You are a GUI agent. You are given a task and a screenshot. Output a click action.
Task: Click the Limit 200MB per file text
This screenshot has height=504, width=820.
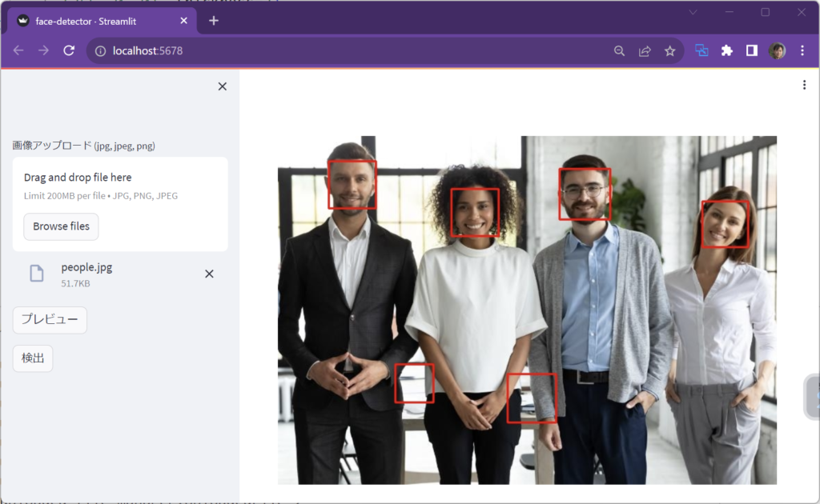(101, 196)
